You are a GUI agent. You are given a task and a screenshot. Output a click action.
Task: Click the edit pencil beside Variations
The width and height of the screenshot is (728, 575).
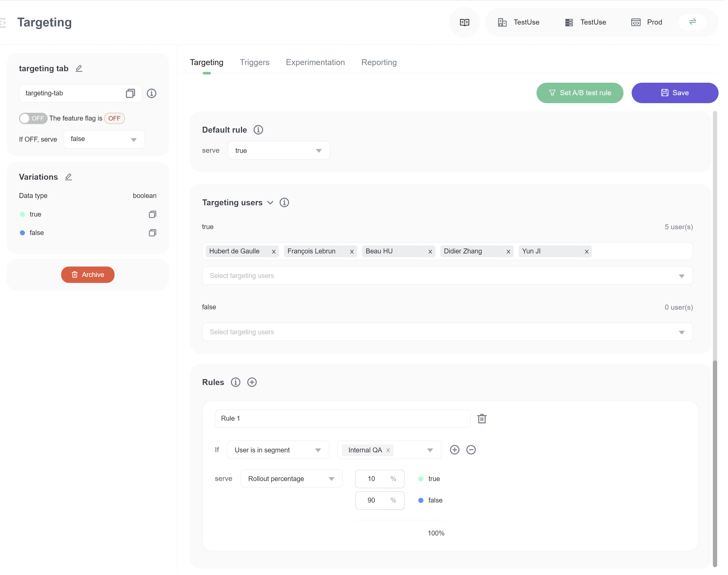[x=68, y=177]
